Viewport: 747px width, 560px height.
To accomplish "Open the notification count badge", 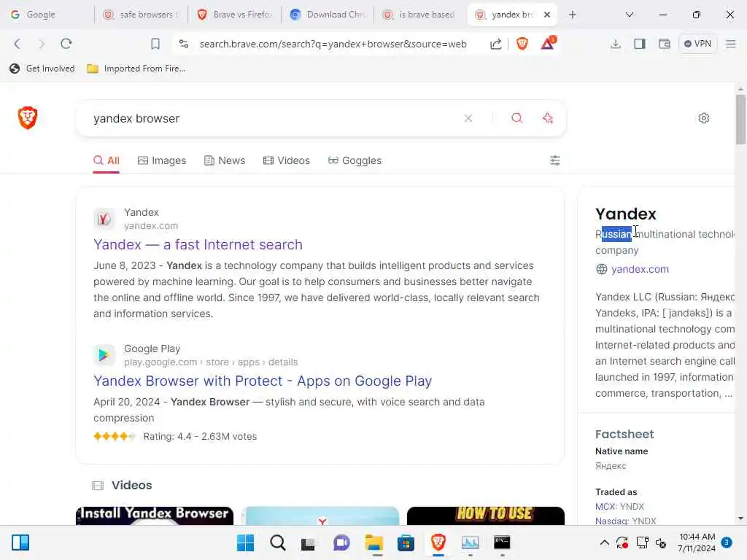I will [727, 542].
